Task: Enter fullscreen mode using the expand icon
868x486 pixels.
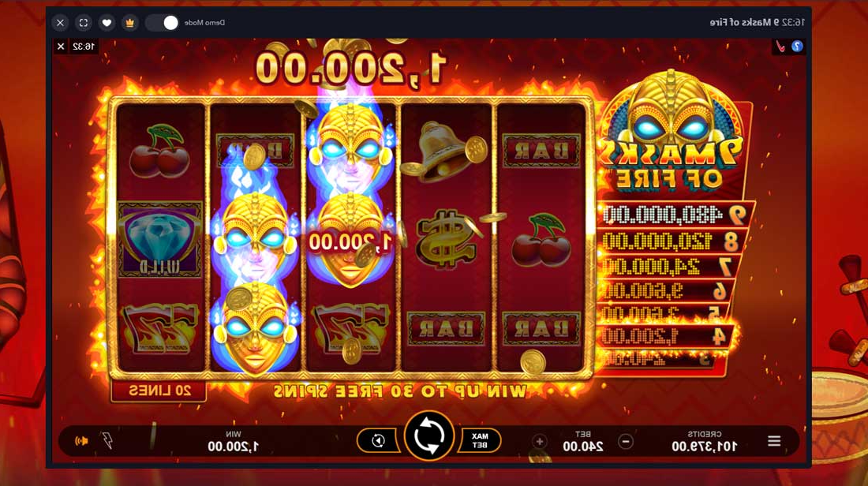Action: [84, 23]
